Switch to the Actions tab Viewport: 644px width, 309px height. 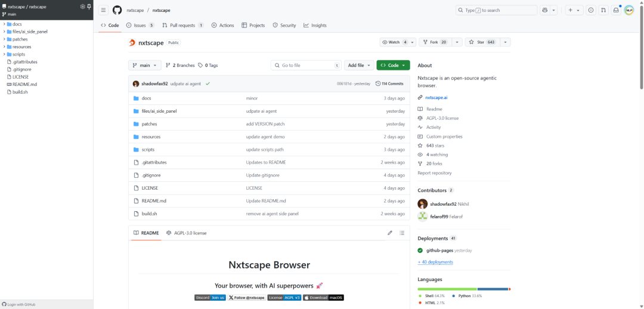click(222, 25)
